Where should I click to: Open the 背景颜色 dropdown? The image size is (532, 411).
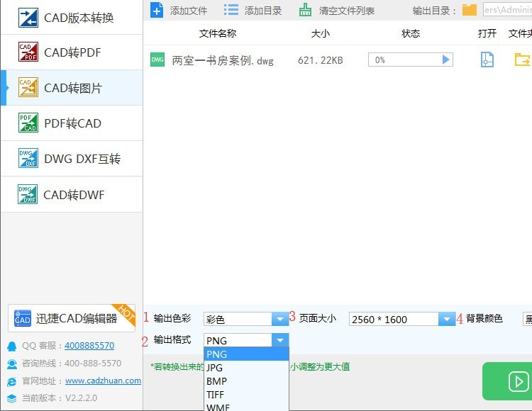click(x=527, y=319)
